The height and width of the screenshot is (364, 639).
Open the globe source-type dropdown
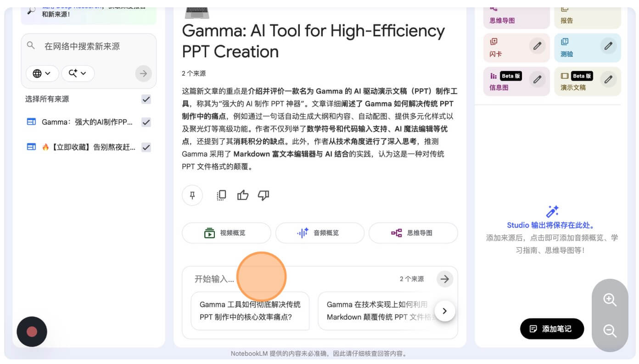(42, 73)
